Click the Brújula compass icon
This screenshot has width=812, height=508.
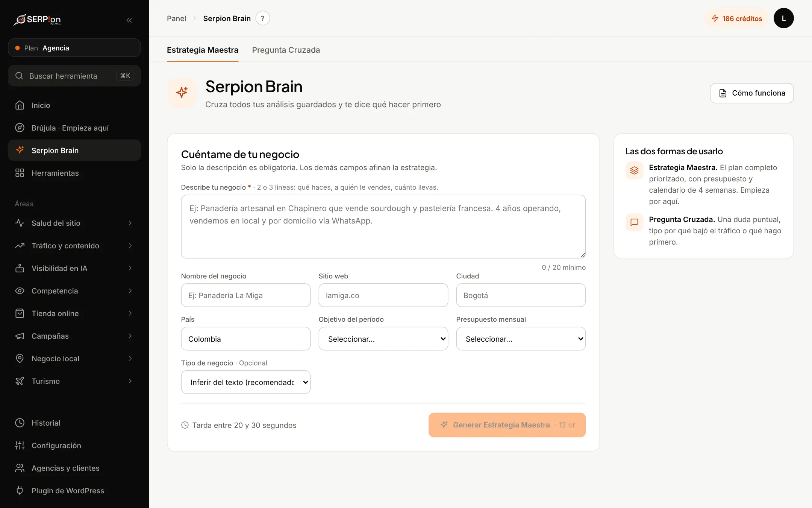coord(20,128)
